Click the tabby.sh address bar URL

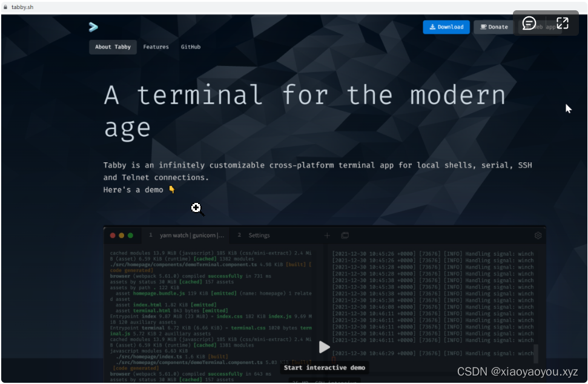click(22, 7)
